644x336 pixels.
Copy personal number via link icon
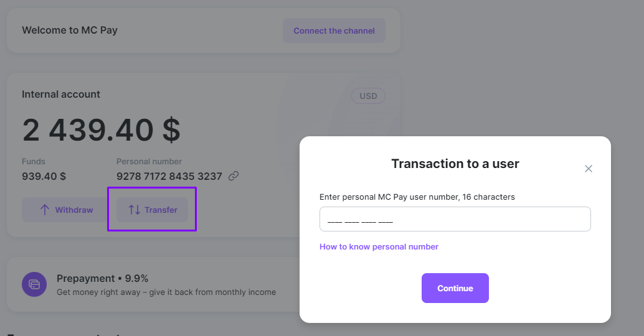tap(234, 176)
